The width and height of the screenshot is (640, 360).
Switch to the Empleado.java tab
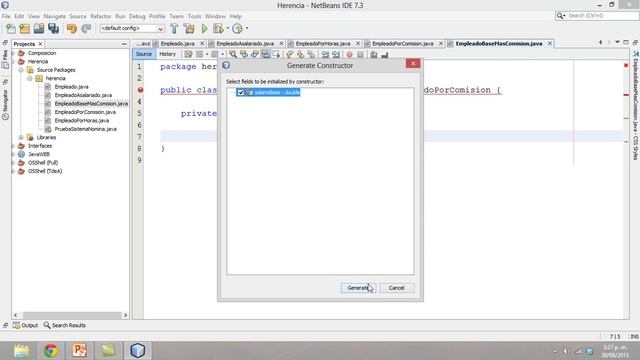pos(178,44)
